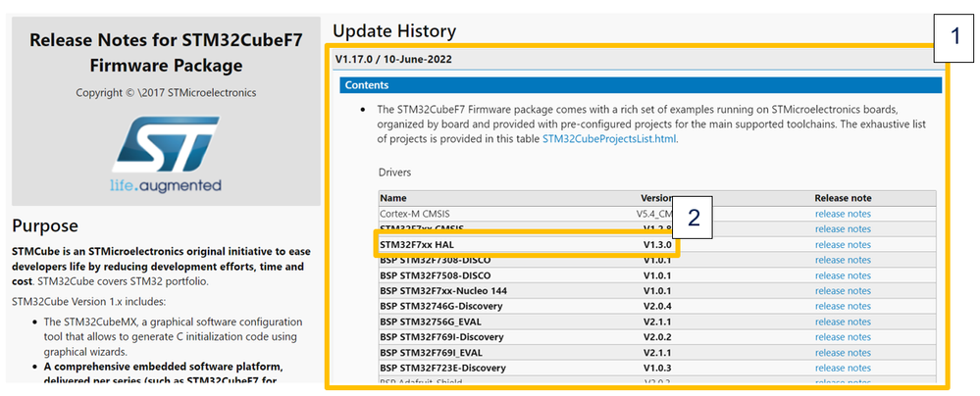This screenshot has width=980, height=396.
Task: Click the Copyright STMicroelectronics text
Action: (x=166, y=92)
